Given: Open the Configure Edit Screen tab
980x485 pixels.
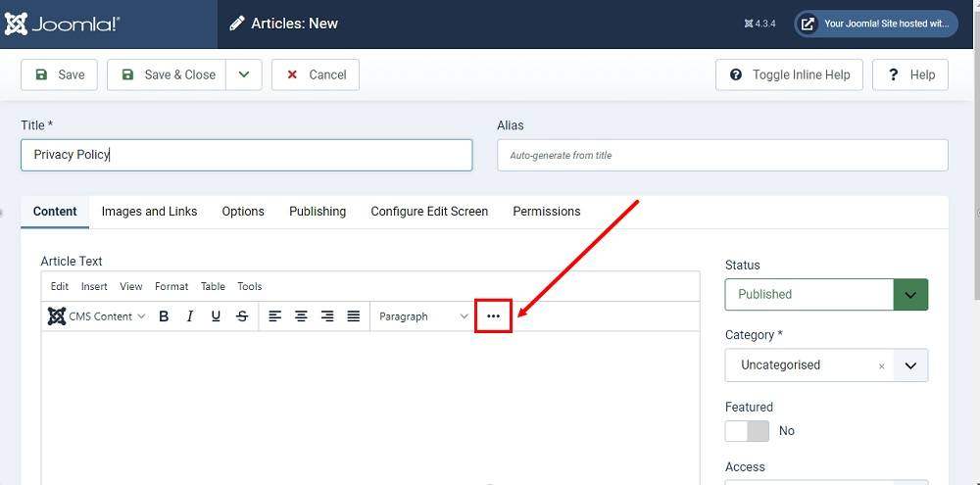Looking at the screenshot, I should (429, 212).
